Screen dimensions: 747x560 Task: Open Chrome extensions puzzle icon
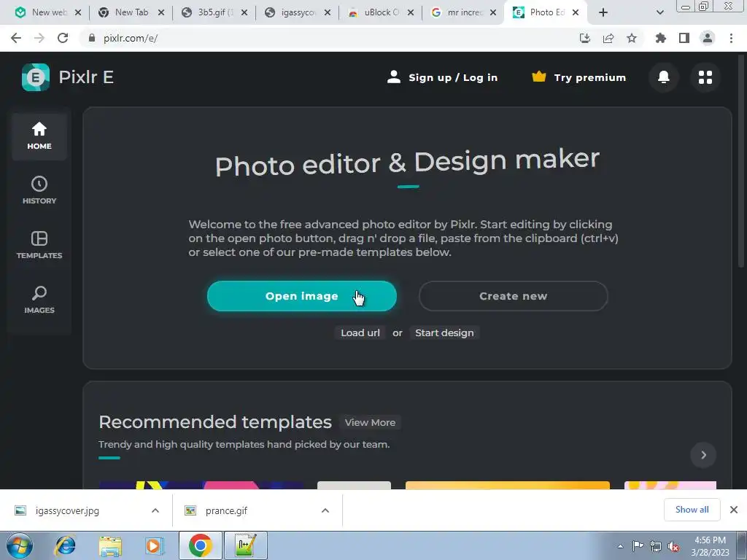(661, 38)
